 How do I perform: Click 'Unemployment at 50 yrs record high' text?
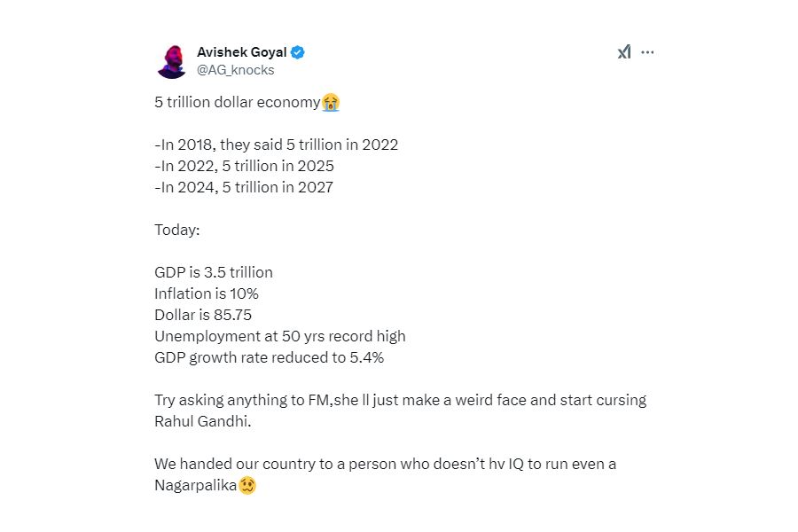[279, 336]
